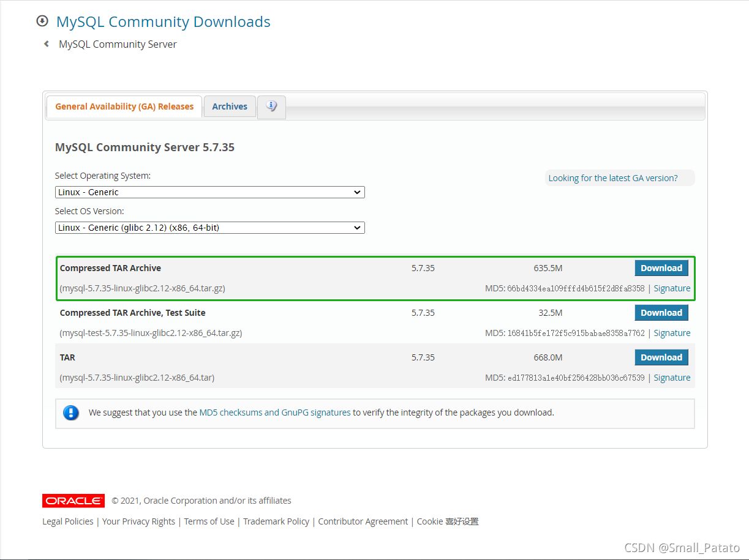749x560 pixels.
Task: Click the 32.5M file size text
Action: tap(551, 313)
